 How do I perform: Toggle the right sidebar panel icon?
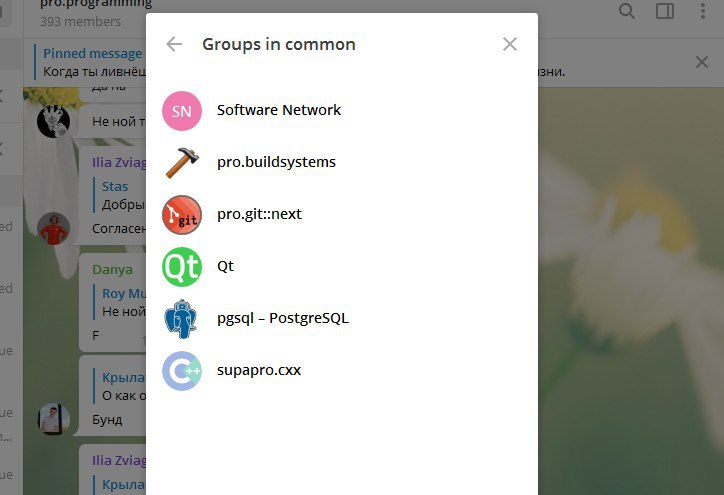[x=665, y=11]
